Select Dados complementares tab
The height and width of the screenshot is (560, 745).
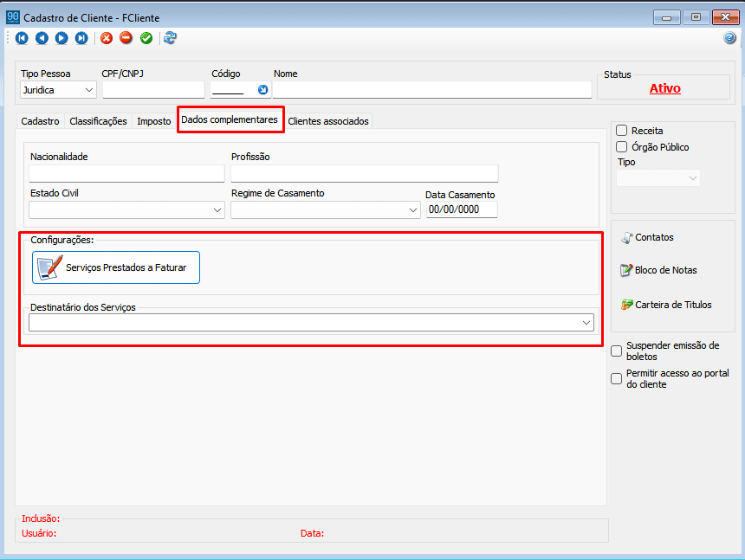coord(230,119)
